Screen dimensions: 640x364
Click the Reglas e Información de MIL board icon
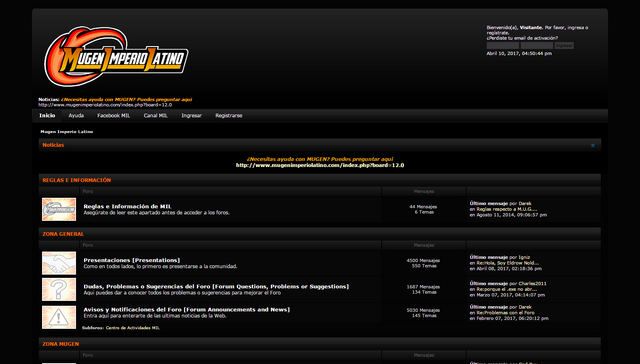(x=59, y=209)
